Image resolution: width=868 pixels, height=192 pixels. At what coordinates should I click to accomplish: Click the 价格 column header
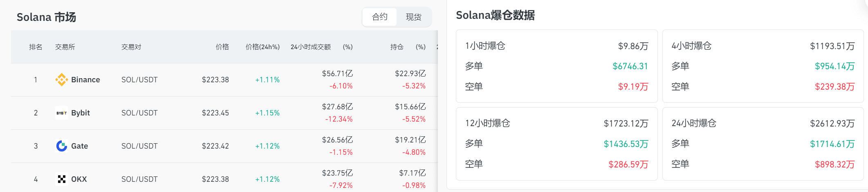[x=222, y=47]
